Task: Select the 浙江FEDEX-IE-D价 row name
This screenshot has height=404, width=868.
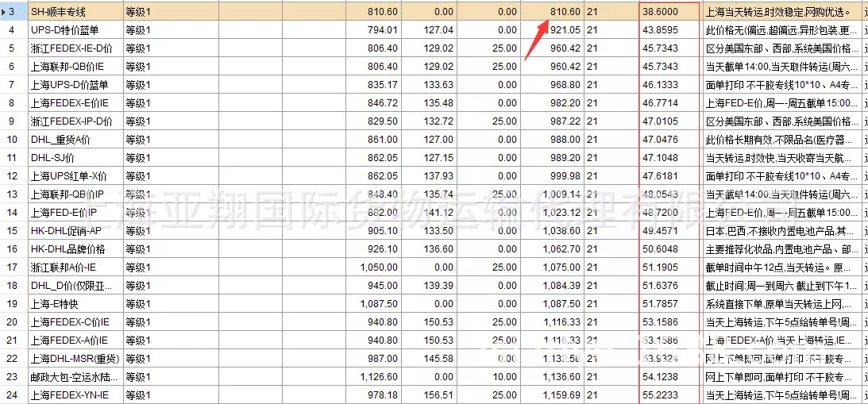Action: click(75, 48)
